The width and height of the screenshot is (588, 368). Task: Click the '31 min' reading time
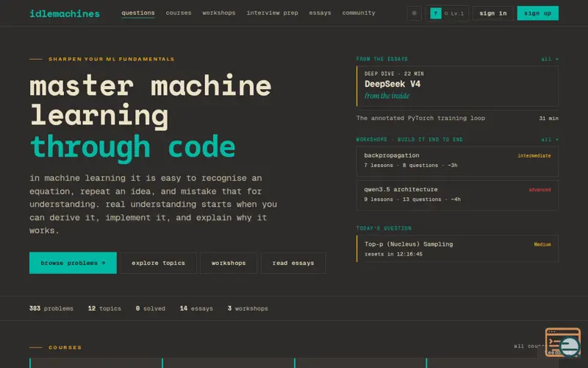tap(548, 118)
